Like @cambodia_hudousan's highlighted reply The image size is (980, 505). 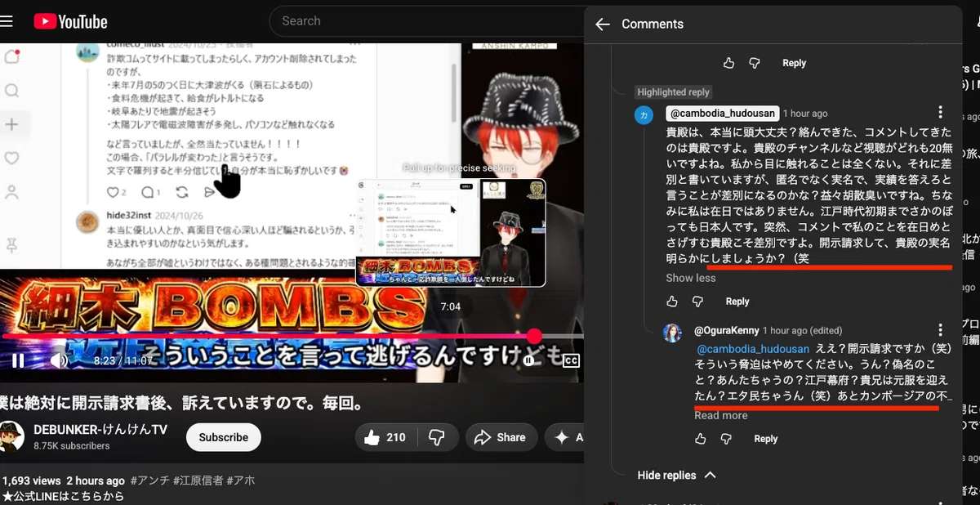pos(672,302)
